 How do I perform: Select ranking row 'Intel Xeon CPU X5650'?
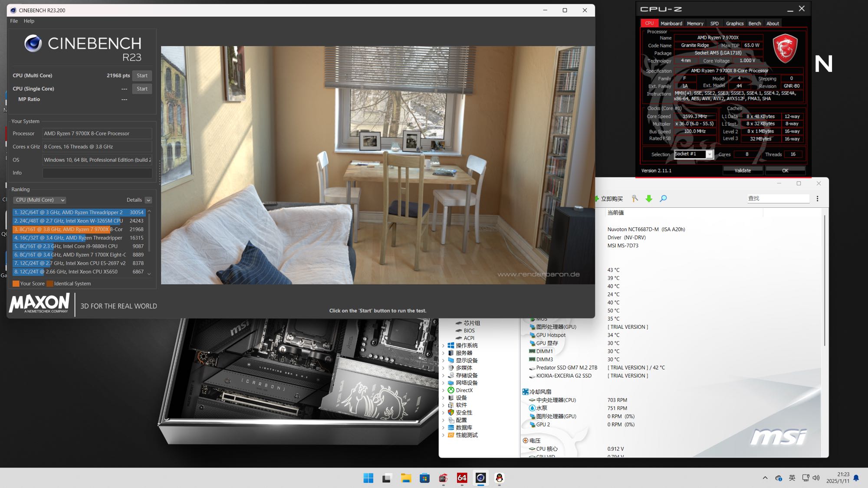pyautogui.click(x=79, y=272)
